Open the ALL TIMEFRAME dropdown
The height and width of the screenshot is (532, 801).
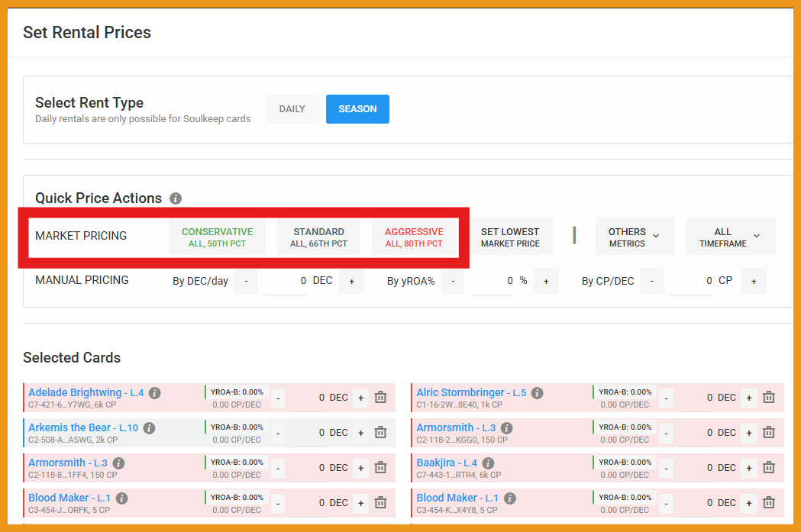pyautogui.click(x=730, y=237)
